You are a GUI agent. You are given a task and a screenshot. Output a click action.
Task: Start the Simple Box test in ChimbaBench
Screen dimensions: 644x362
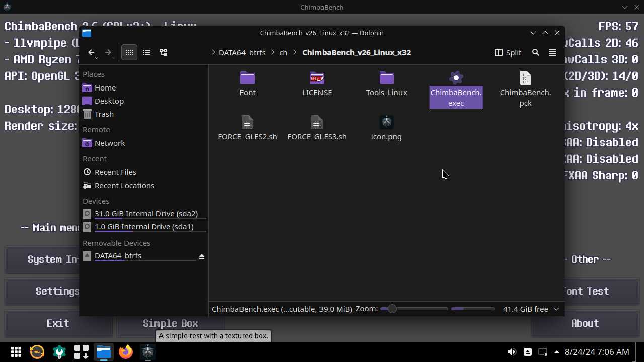(170, 323)
